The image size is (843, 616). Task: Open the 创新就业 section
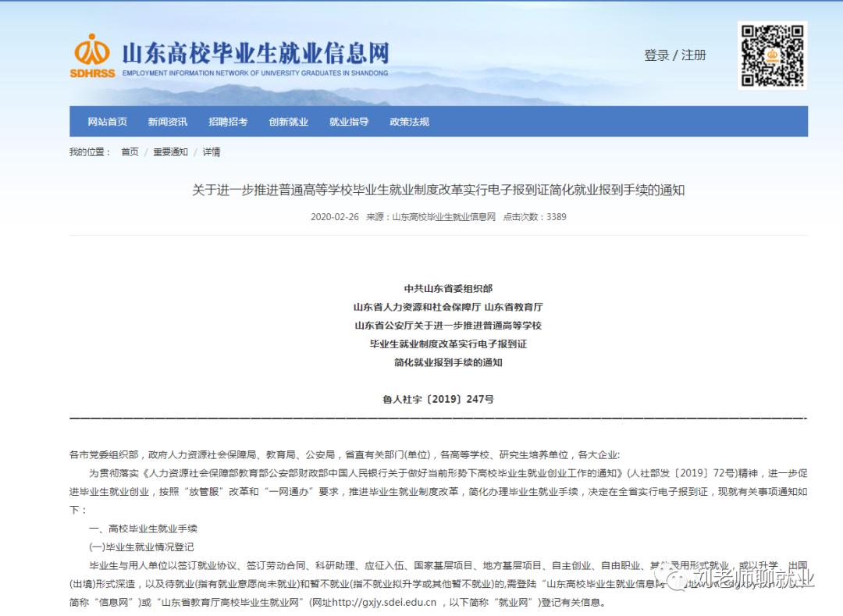point(288,121)
